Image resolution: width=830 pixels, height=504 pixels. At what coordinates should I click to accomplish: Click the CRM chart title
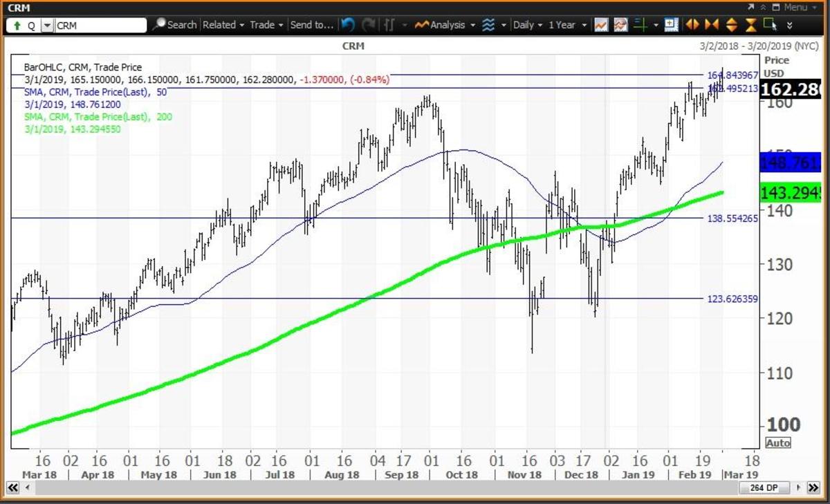click(353, 46)
